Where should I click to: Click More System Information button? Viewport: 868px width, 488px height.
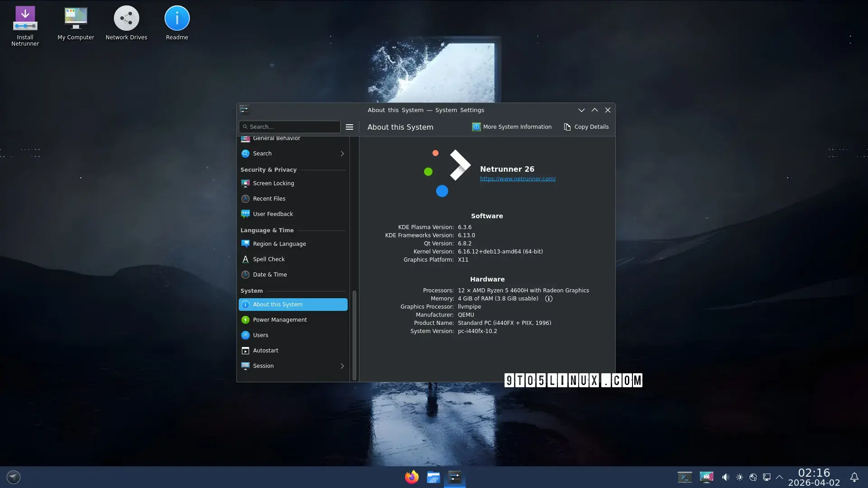point(512,127)
